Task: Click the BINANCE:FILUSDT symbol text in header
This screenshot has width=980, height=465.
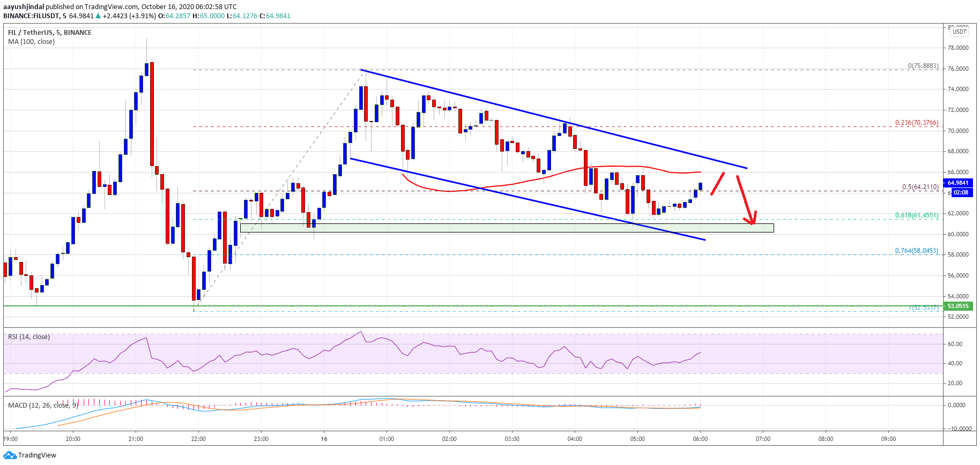Action: pos(31,16)
